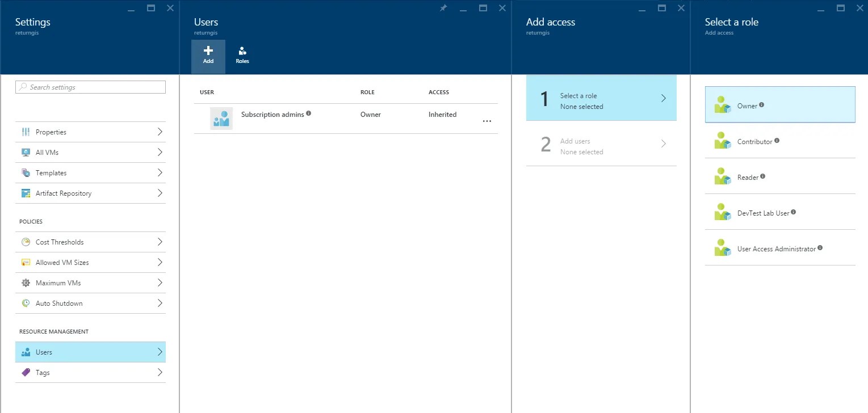Click the chevron on the Users settings row
The height and width of the screenshot is (413, 868).
click(x=160, y=352)
